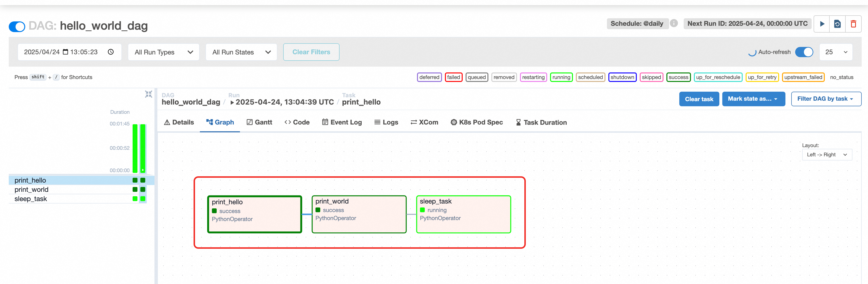This screenshot has width=868, height=284.
Task: Disable the Auto-refresh toggle
Action: click(x=804, y=52)
